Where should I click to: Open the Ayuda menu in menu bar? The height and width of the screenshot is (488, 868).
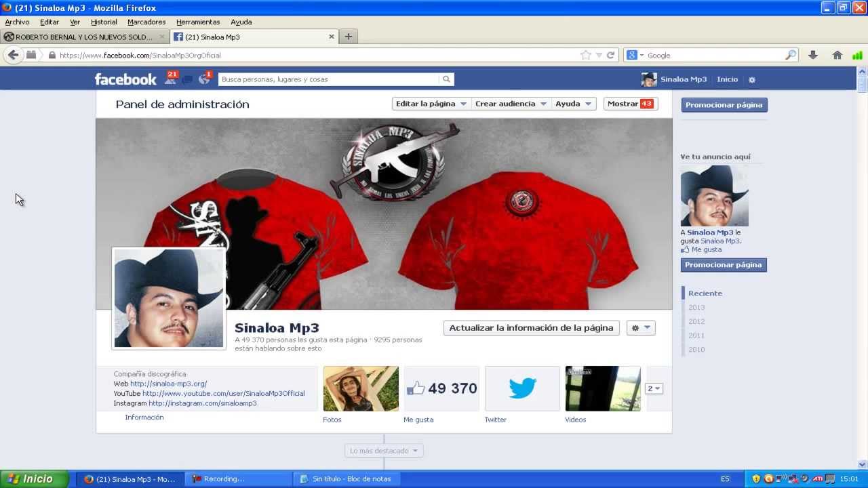pos(241,22)
